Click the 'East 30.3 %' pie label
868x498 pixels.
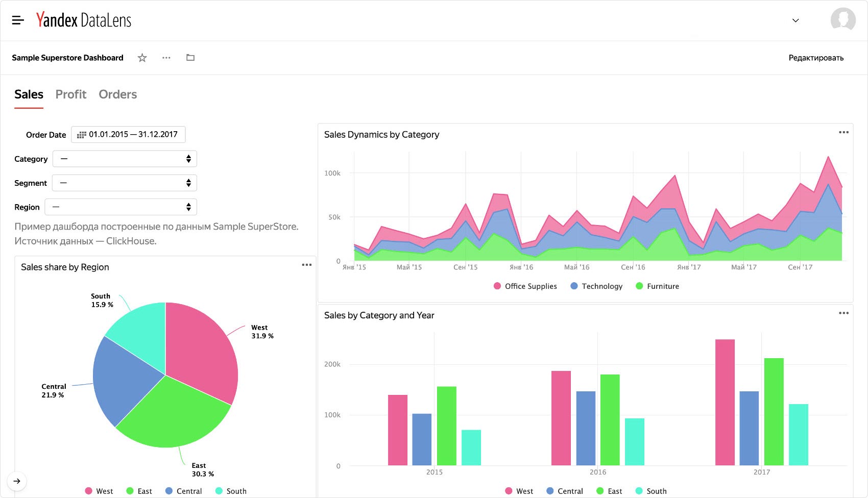click(x=203, y=469)
